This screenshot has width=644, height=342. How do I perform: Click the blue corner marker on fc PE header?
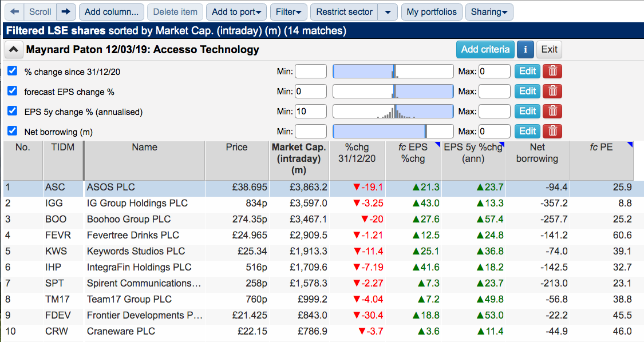(630, 144)
